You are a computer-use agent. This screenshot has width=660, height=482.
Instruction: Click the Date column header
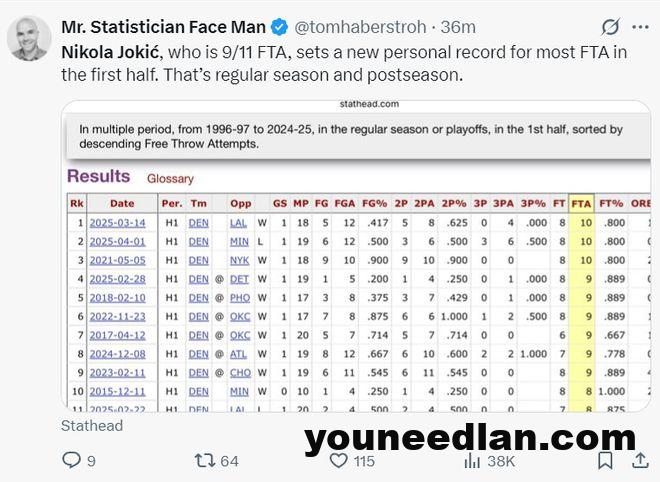[122, 204]
